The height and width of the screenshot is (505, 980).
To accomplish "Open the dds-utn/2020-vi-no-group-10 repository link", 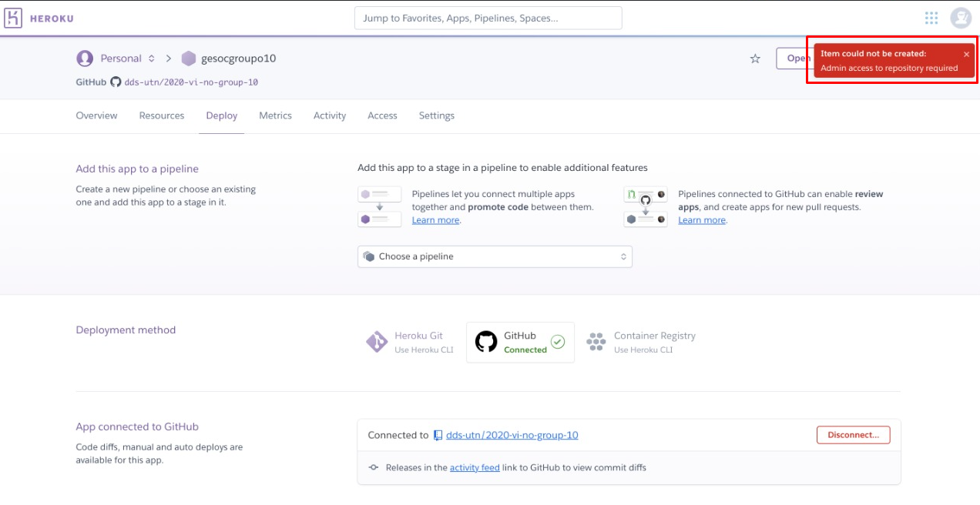I will pyautogui.click(x=512, y=435).
